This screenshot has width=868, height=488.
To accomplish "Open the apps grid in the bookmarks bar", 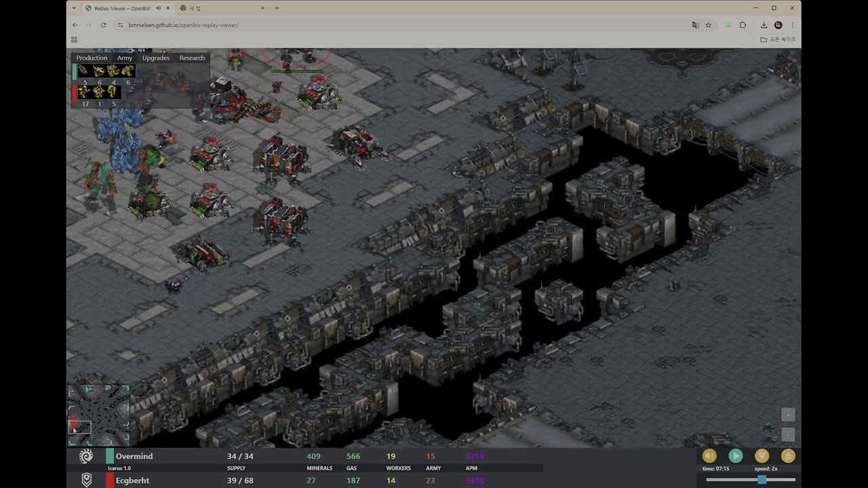I will click(x=74, y=39).
